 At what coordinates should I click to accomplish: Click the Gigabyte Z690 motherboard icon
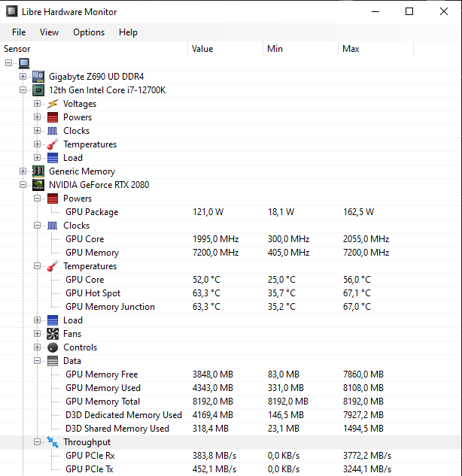pyautogui.click(x=38, y=77)
